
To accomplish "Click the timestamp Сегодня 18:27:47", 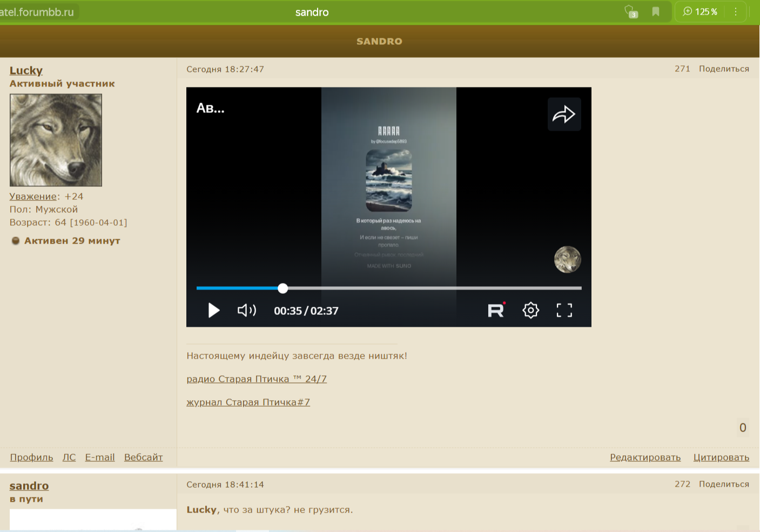I will tap(225, 69).
